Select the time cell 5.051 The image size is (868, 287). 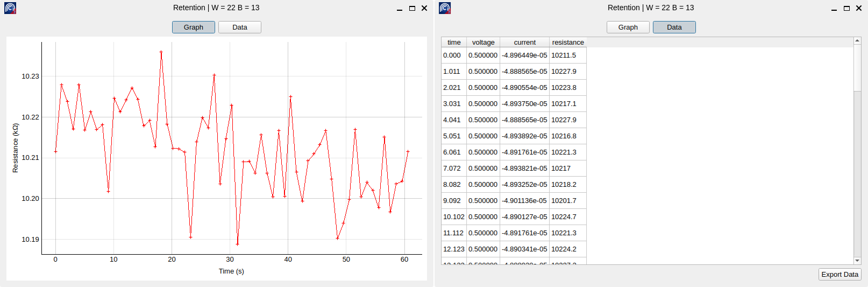click(x=454, y=136)
